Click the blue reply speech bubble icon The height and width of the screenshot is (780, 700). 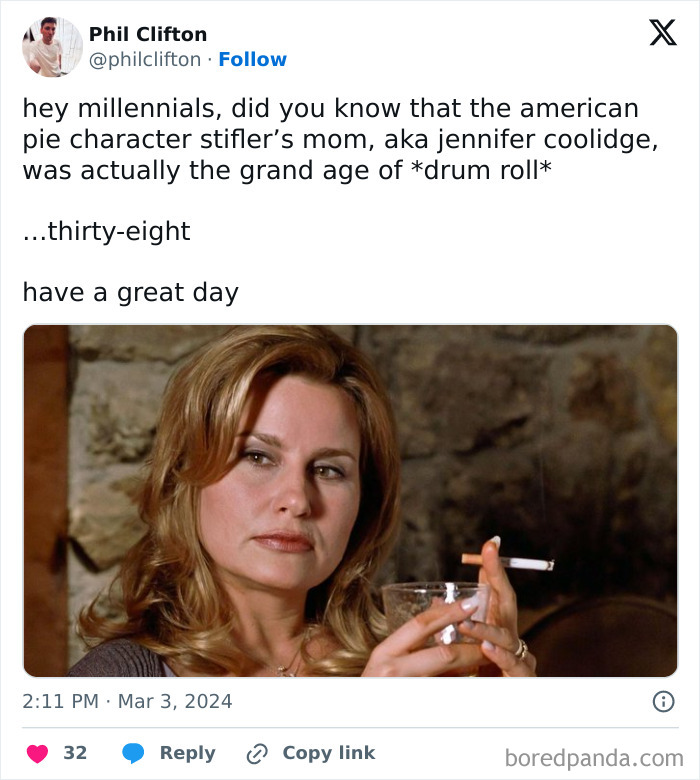click(134, 753)
